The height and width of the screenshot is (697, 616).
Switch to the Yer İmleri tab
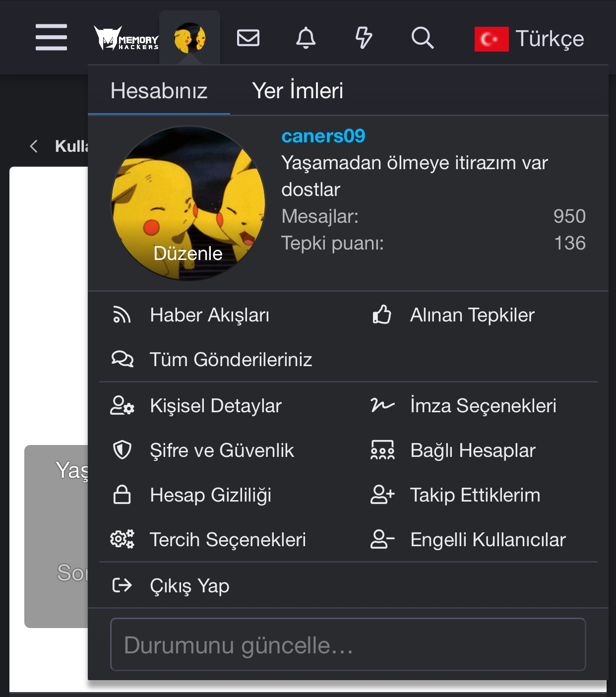[298, 91]
